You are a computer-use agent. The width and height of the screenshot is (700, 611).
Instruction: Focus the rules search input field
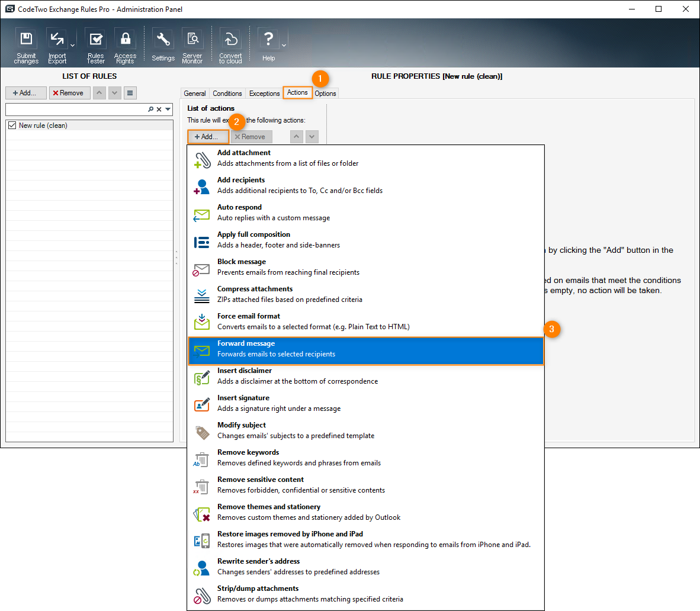tap(76, 110)
